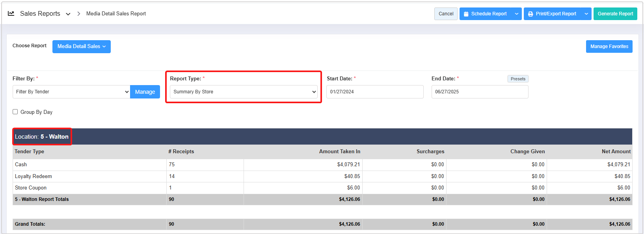Click the Start Date input field
644x234 pixels.
tap(374, 92)
